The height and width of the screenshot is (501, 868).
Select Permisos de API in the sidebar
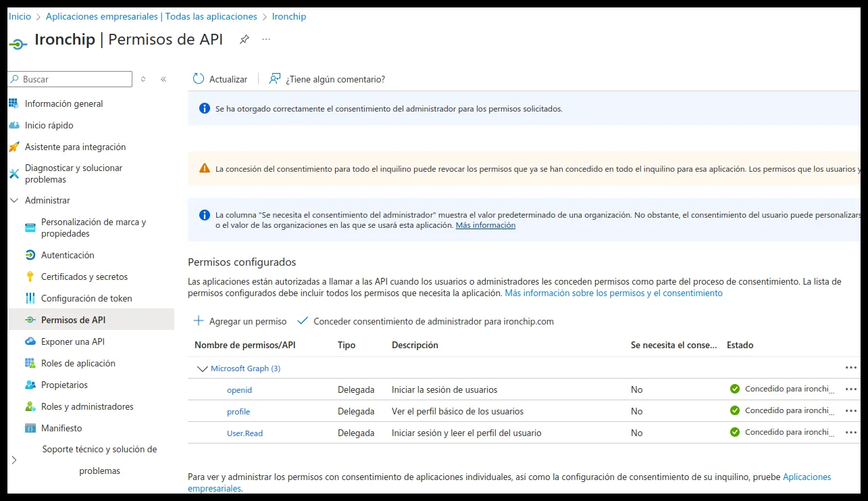tap(91, 320)
